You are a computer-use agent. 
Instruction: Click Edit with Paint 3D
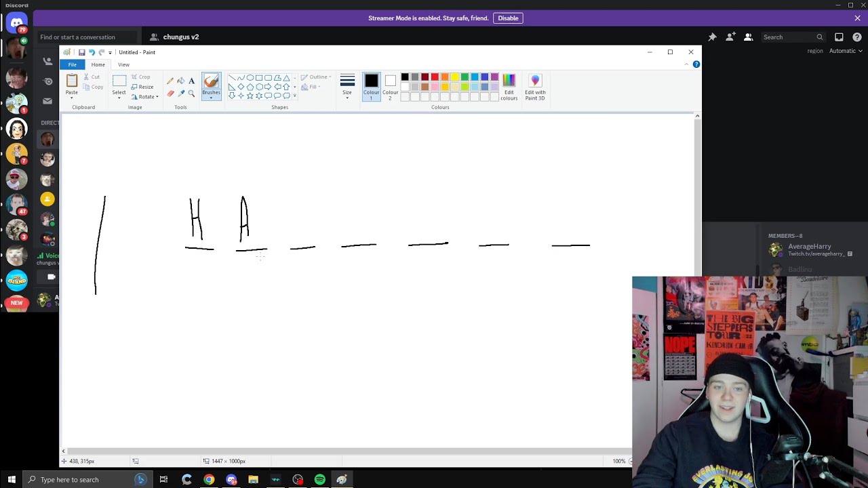coord(535,87)
